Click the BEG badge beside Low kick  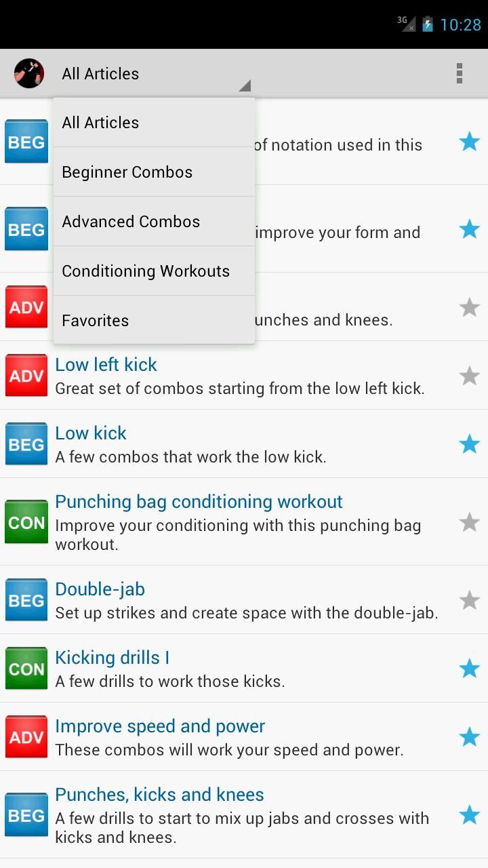(26, 444)
